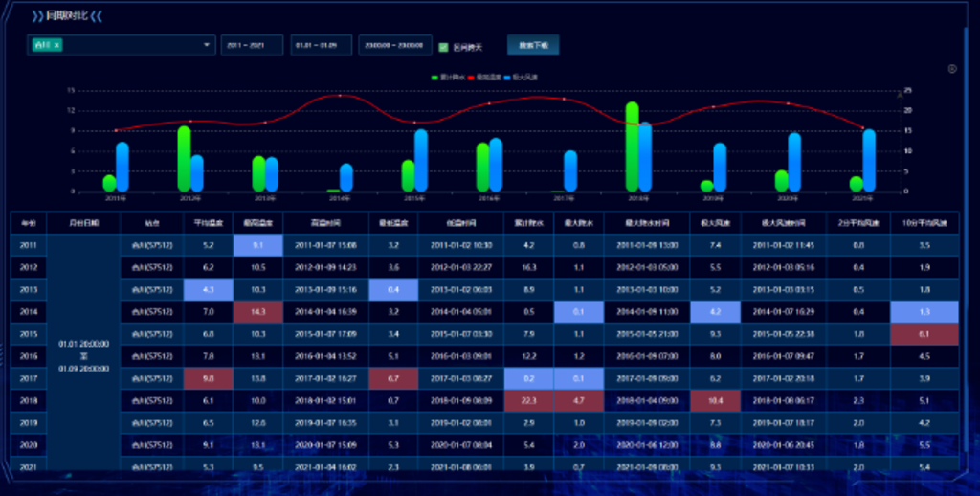
Task: Click the year range field 2011 – 2021
Action: click(252, 45)
